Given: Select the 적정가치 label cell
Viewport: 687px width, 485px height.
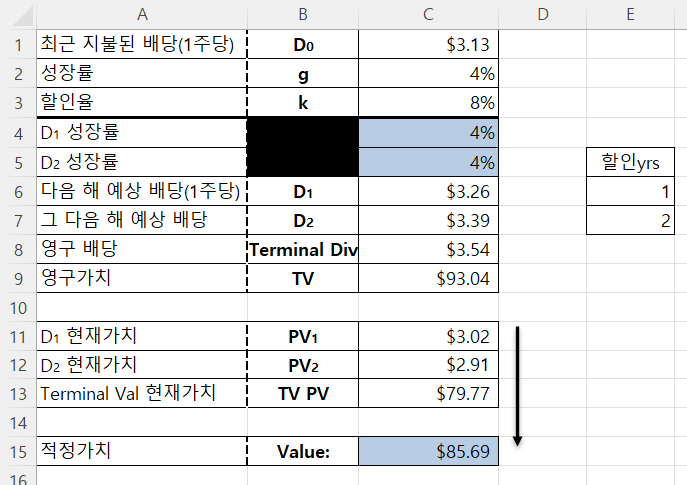Looking at the screenshot, I should 141,451.
